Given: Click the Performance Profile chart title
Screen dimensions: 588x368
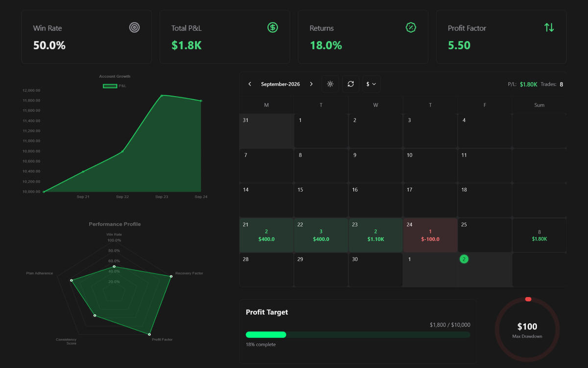Looking at the screenshot, I should tap(115, 224).
